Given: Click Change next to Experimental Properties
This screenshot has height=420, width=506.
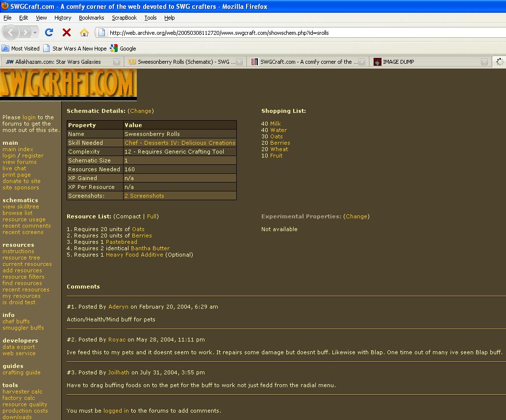Looking at the screenshot, I should coord(356,216).
